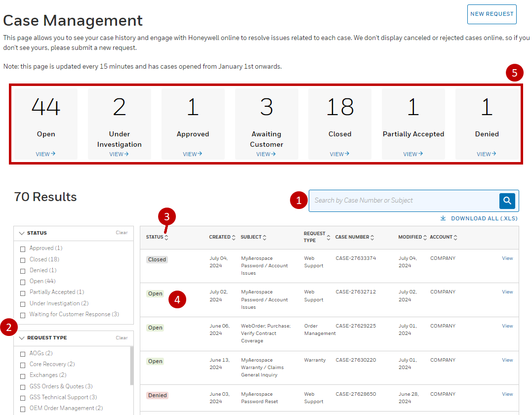Sort by Modified date column arrows

click(x=425, y=238)
